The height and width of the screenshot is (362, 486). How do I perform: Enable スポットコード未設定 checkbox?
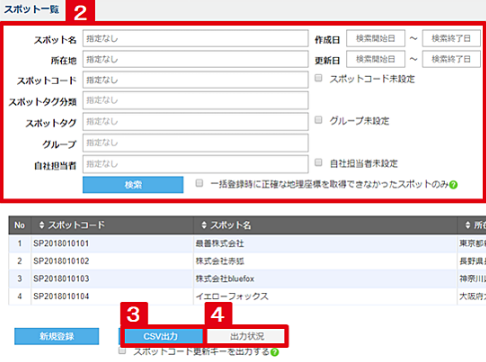coord(319,78)
